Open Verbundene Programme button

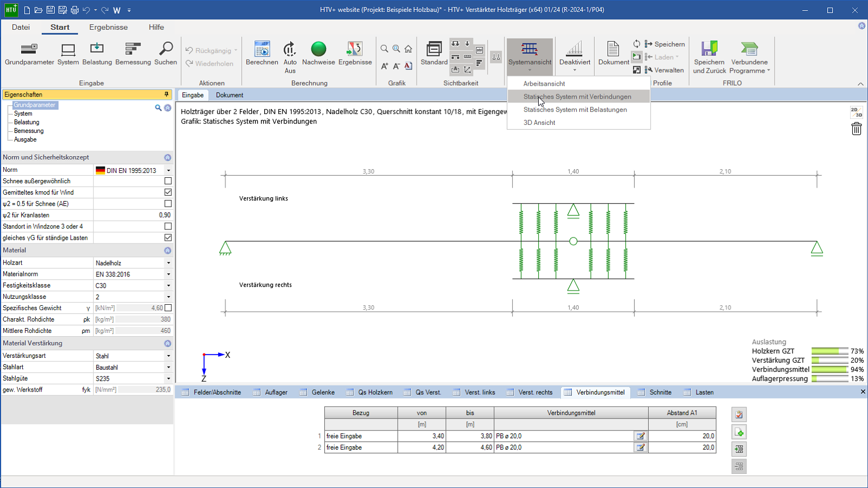coord(749,57)
